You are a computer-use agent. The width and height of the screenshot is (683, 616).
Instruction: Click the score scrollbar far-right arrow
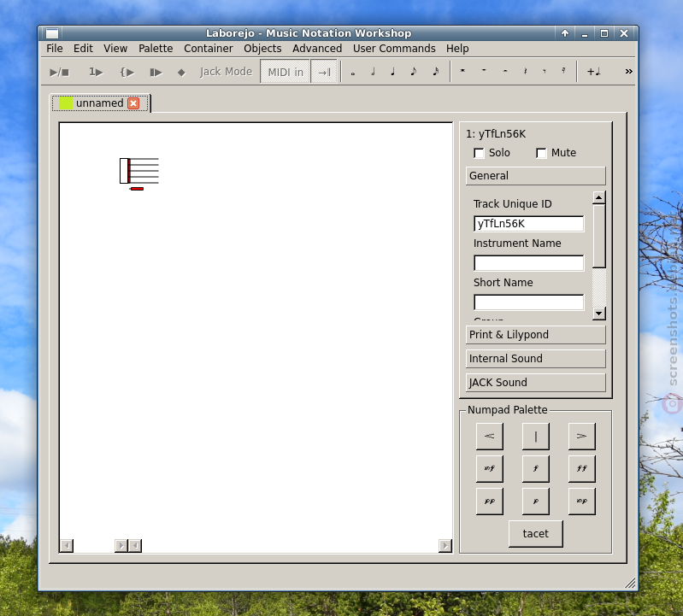(x=445, y=545)
